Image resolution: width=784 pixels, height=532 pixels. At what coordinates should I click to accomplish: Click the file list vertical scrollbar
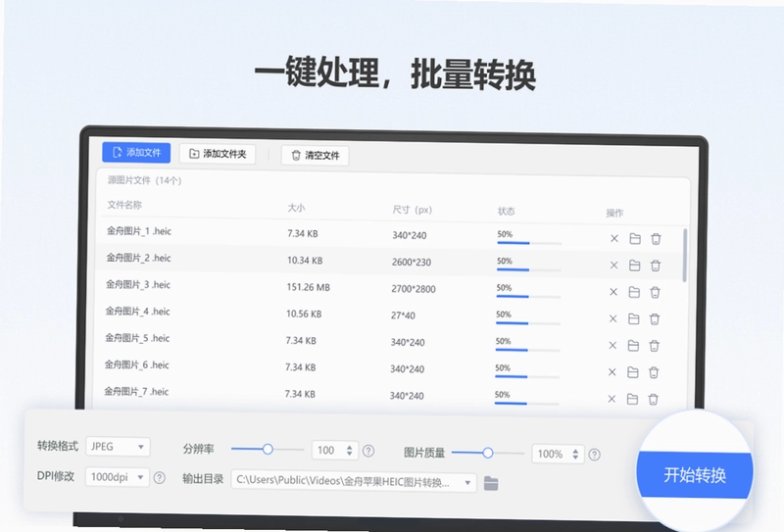pyautogui.click(x=684, y=255)
